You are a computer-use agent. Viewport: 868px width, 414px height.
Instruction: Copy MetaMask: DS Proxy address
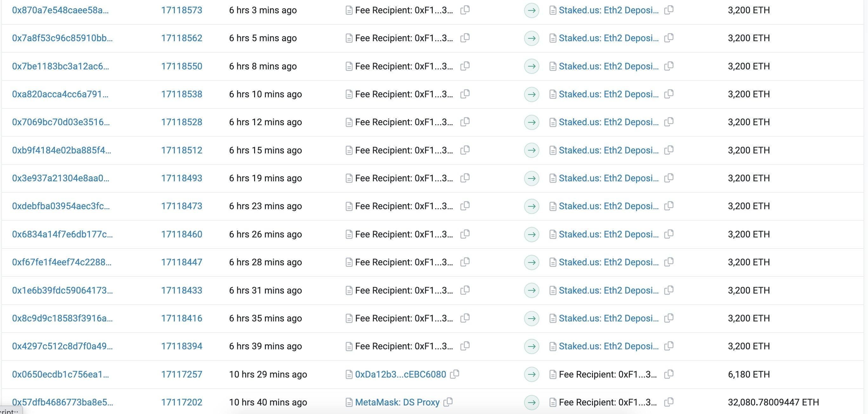(x=448, y=402)
